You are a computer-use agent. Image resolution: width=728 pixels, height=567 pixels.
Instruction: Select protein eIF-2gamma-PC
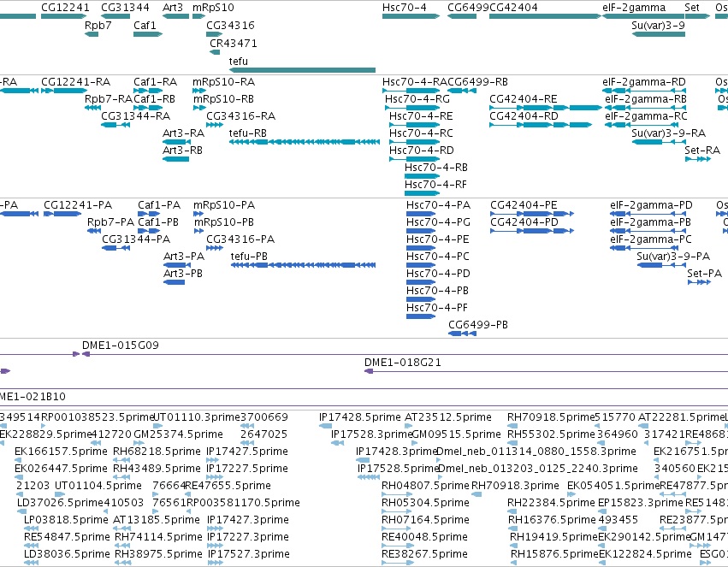pyautogui.click(x=644, y=248)
